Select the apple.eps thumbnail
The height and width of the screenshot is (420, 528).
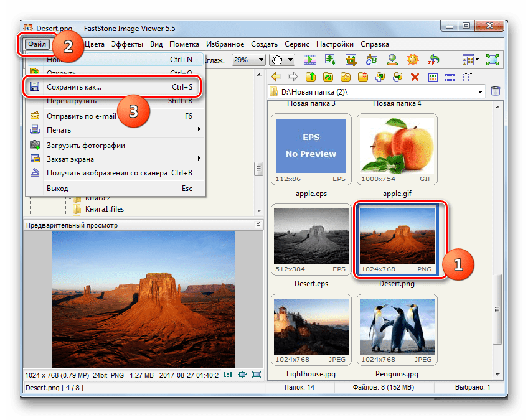311,149
